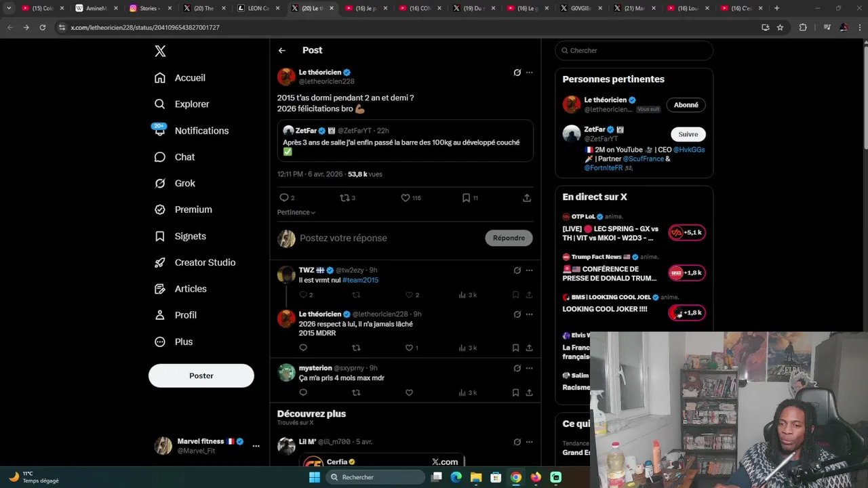The height and width of the screenshot is (488, 868).
Task: Open weather widget Temps dégagé
Action: pyautogui.click(x=34, y=477)
